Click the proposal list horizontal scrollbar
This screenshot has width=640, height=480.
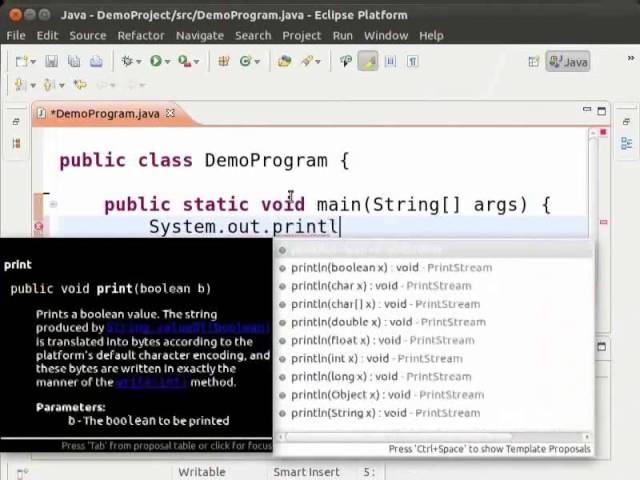tap(434, 437)
